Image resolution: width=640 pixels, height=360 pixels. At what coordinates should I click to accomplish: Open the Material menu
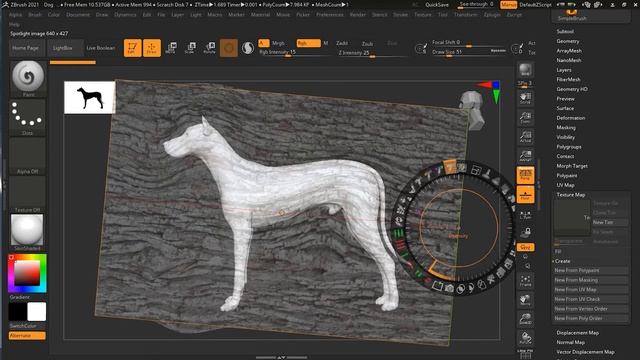coord(260,15)
